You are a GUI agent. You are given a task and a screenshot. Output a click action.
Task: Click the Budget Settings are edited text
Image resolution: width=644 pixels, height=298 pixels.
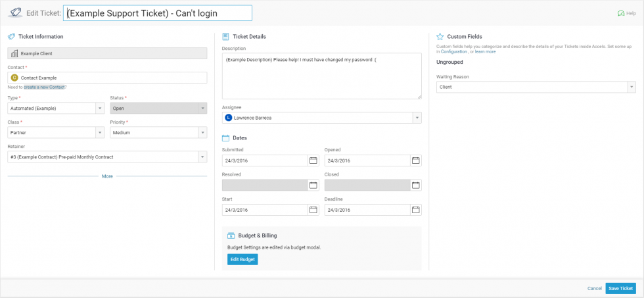(274, 247)
